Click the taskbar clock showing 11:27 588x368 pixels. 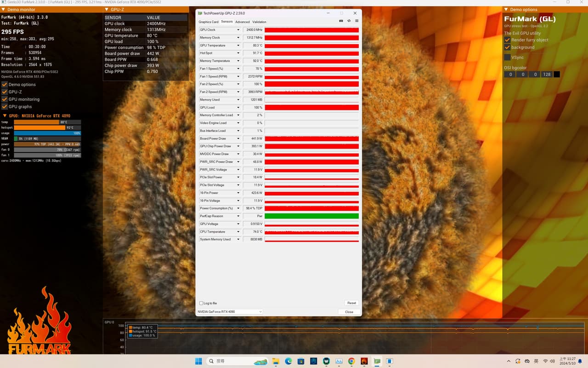(568, 361)
